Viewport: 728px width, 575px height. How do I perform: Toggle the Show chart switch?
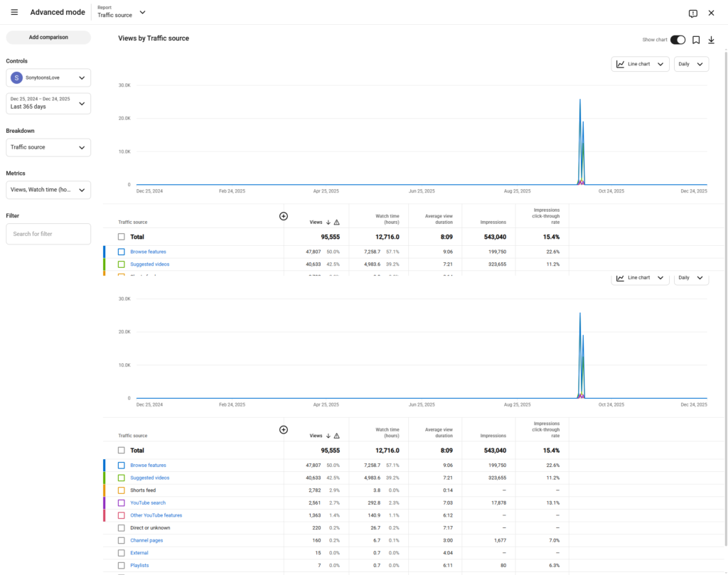pyautogui.click(x=678, y=40)
